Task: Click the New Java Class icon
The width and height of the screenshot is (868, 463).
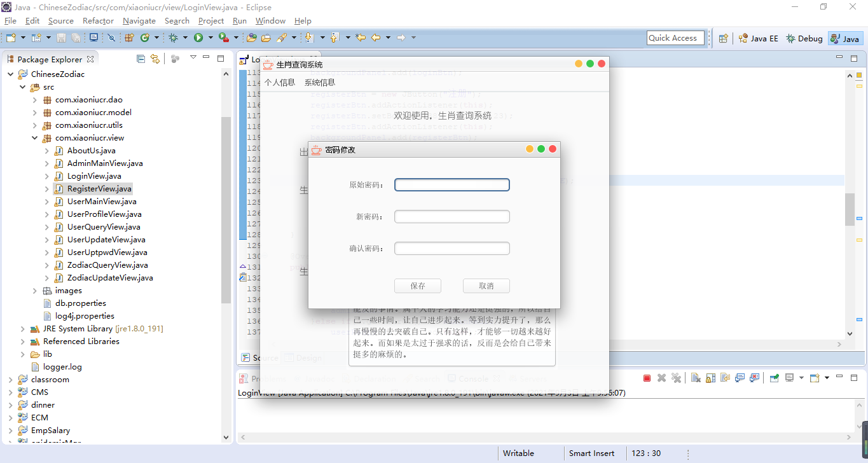Action: 145,38
